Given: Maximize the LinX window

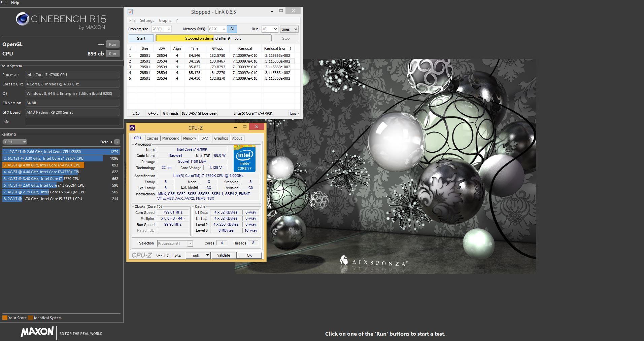Looking at the screenshot, I should coord(281,11).
